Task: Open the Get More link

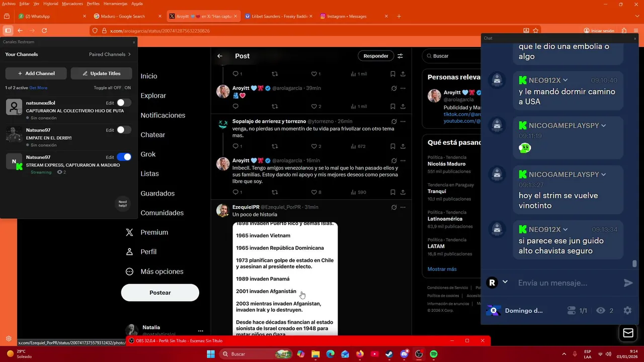Action: point(38,88)
